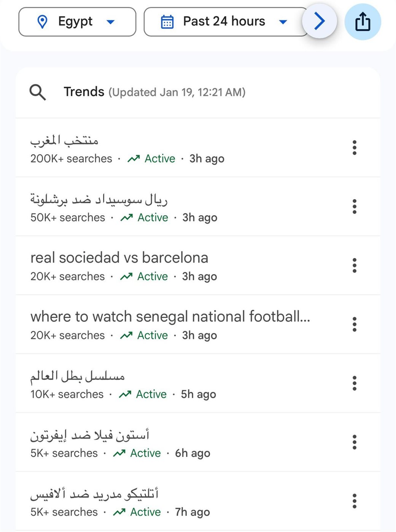Select where to watch senegal national football trend
The height and width of the screenshot is (532, 396).
click(x=170, y=317)
